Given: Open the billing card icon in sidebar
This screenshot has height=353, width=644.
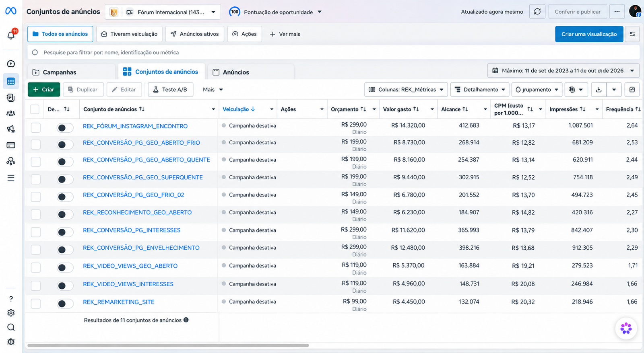Looking at the screenshot, I should 11,145.
